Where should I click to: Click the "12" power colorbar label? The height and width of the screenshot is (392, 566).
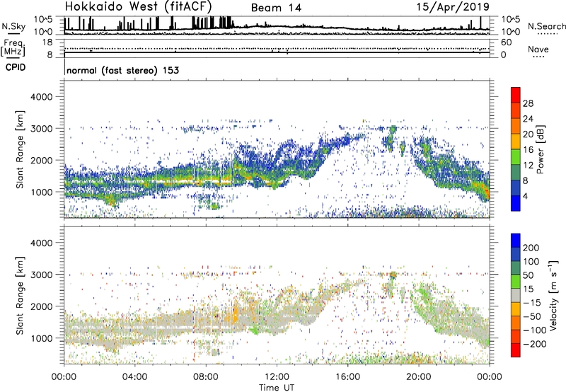[x=528, y=166]
